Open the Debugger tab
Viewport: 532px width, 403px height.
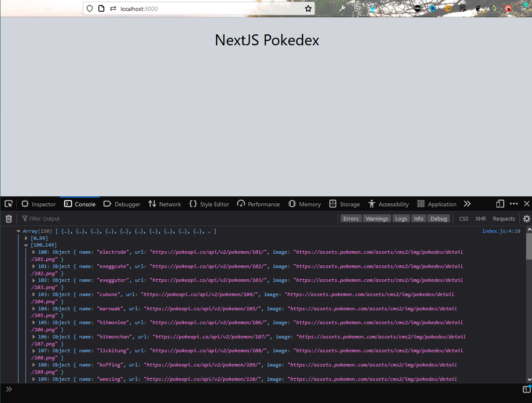(x=122, y=204)
